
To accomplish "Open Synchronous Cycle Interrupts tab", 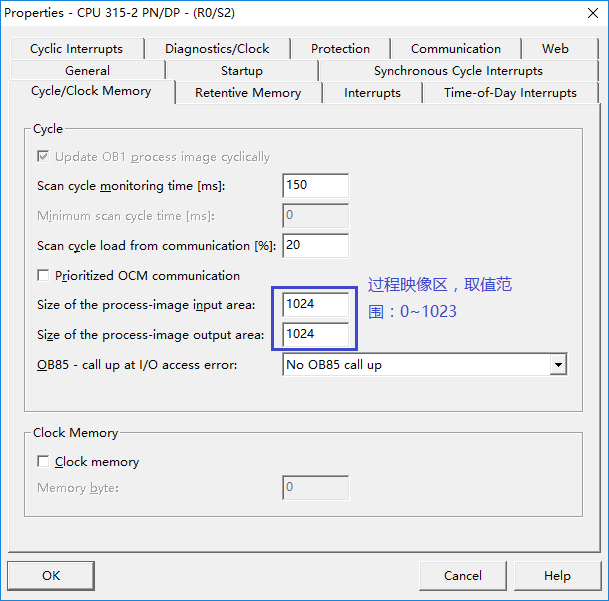I will 458,71.
